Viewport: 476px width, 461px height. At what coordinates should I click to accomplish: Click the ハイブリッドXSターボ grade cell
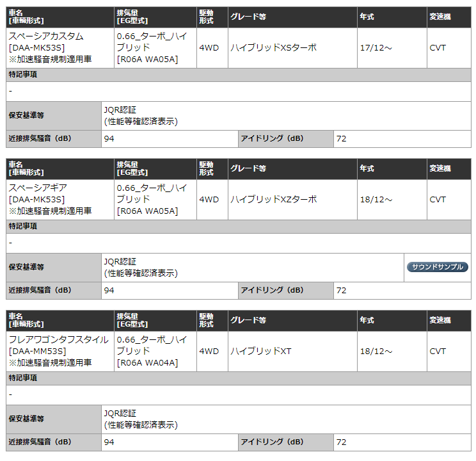273,48
